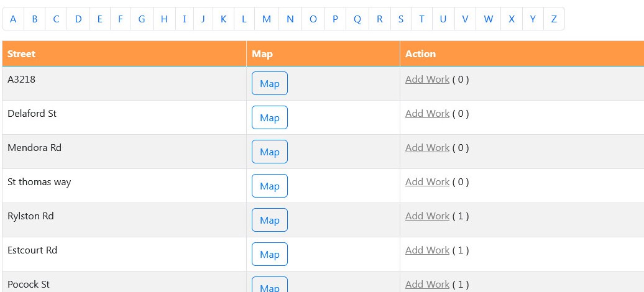The height and width of the screenshot is (292, 644).
Task: Show Map for Mendora Rd
Action: pos(269,152)
